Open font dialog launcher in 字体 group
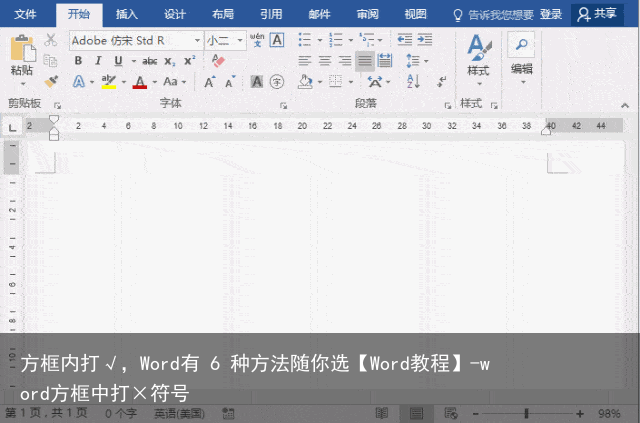Image resolution: width=640 pixels, height=423 pixels. pos(283,106)
